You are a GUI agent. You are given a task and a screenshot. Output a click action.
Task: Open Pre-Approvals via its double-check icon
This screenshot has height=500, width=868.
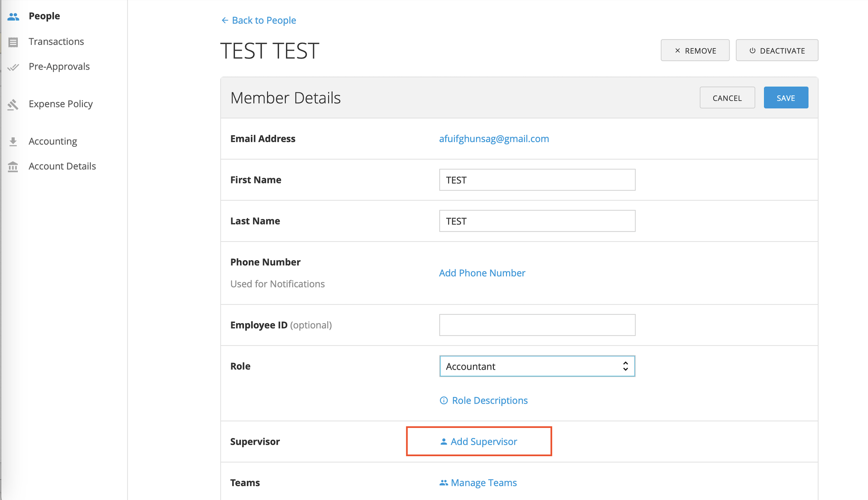pyautogui.click(x=13, y=66)
